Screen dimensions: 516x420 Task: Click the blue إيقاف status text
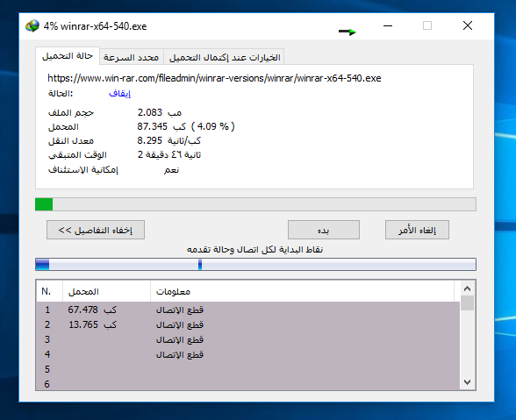119,94
